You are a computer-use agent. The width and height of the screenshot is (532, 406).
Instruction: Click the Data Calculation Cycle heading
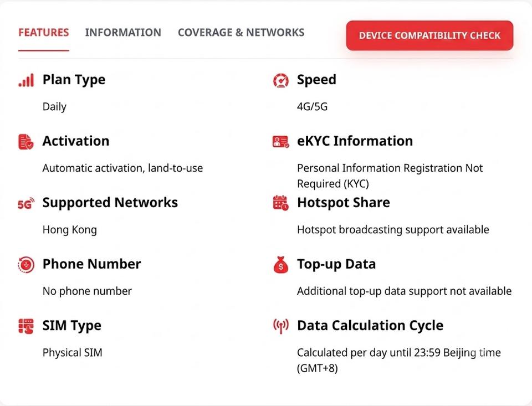[370, 326]
